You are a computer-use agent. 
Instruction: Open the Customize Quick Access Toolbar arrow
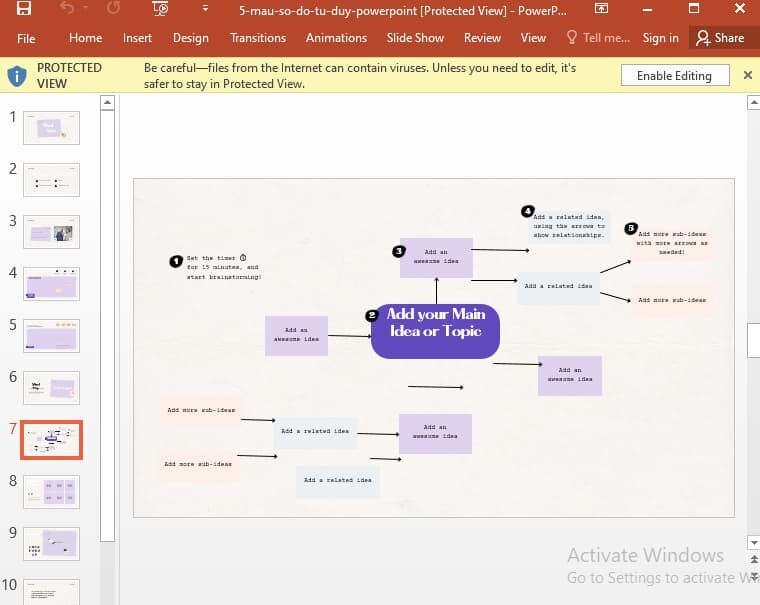(206, 8)
